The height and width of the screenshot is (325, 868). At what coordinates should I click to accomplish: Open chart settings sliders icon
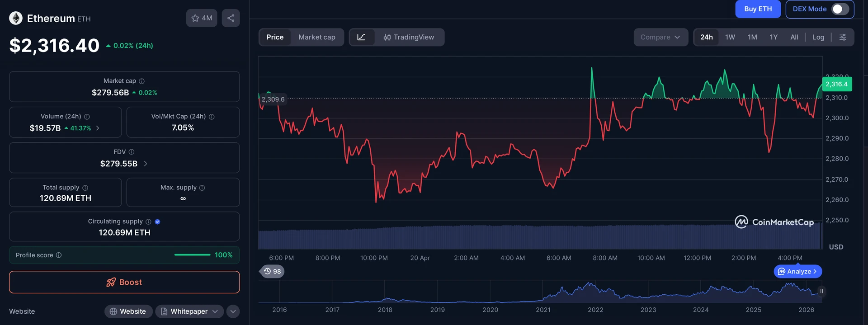coord(843,37)
